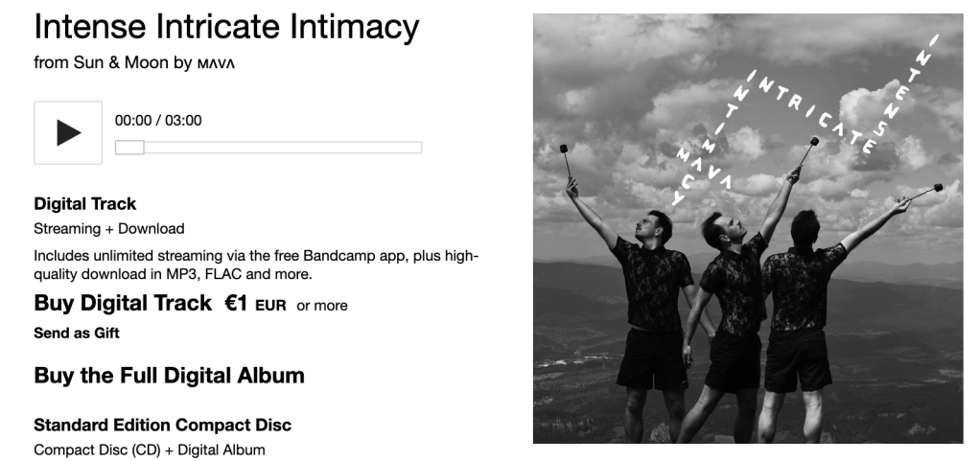Click the Intense Intricate Intimacy page title
Viewport: 980px width, 461px height.
226,27
